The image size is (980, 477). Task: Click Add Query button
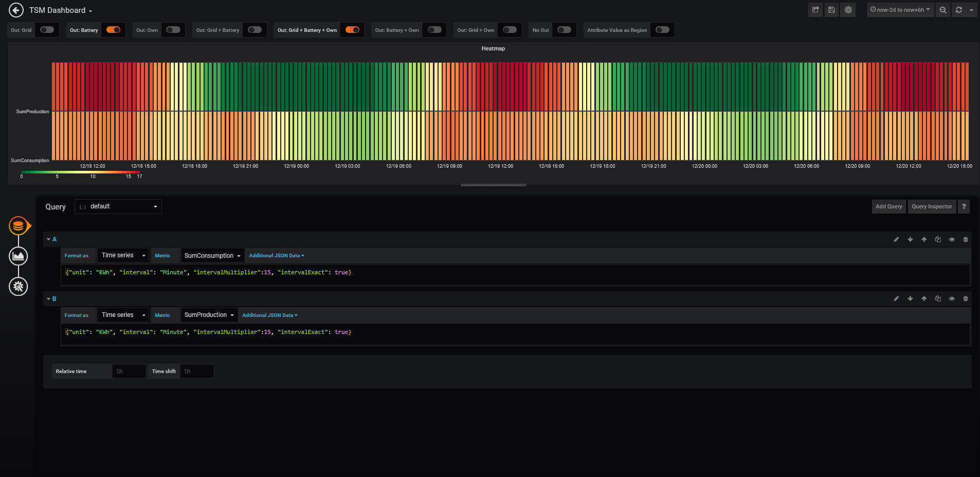pos(888,206)
